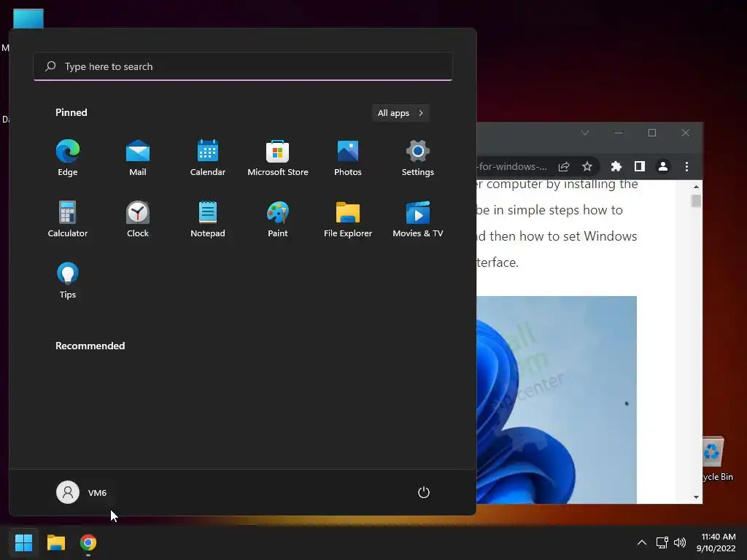Open Notepad
Screen dimensions: 747x560
(x=208, y=219)
